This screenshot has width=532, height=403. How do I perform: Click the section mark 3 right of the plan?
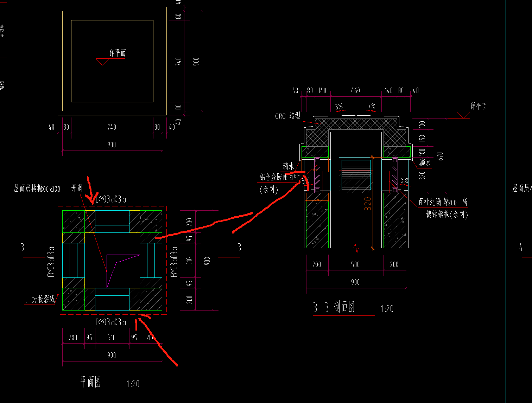[x=239, y=248]
